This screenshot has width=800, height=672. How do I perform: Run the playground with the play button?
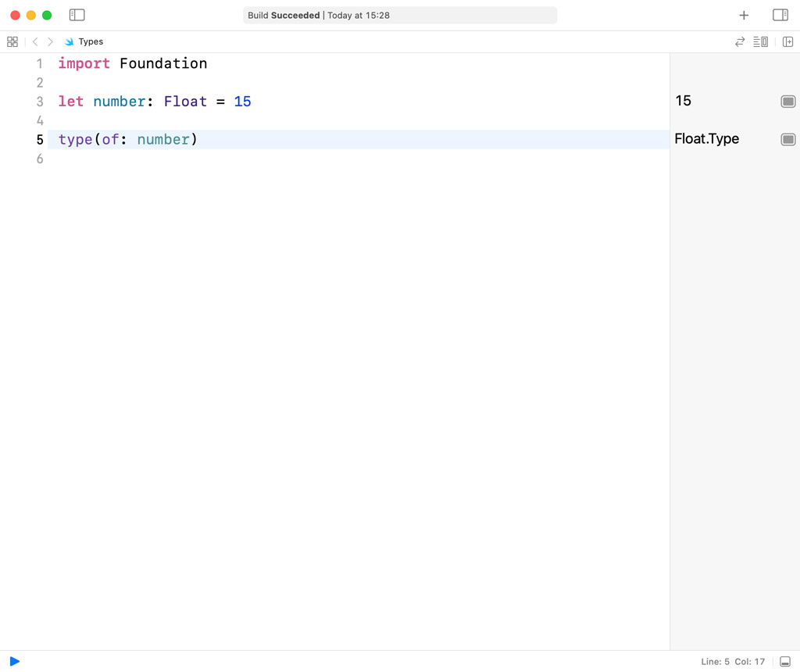click(x=14, y=661)
